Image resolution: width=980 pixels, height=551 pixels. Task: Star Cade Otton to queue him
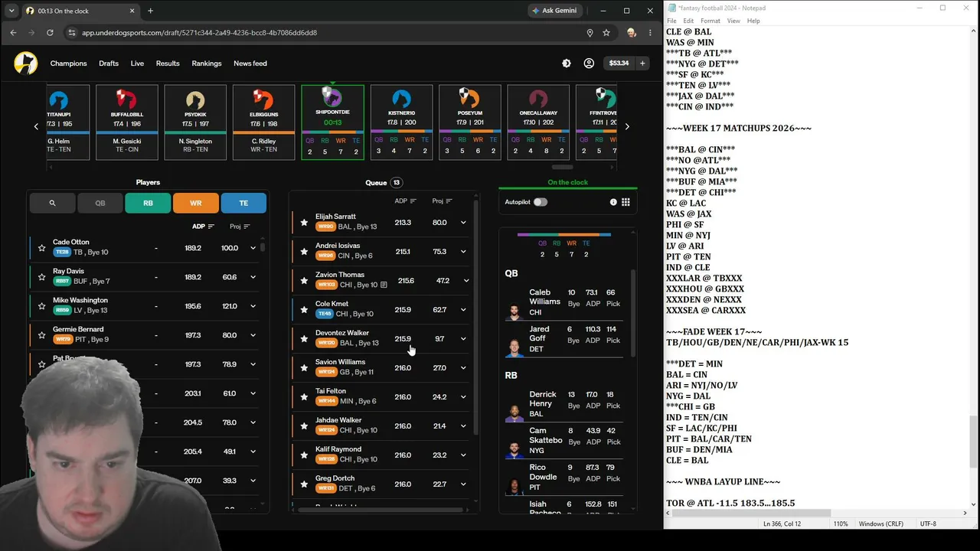(x=42, y=248)
